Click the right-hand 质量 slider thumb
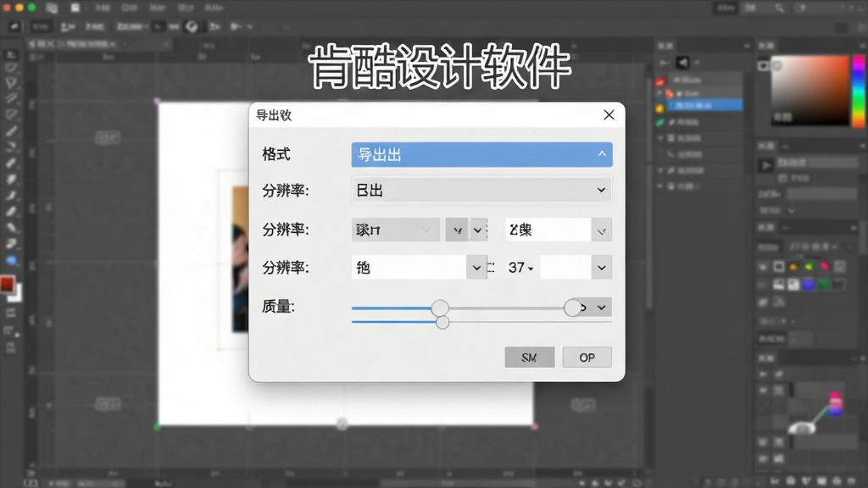868x488 pixels. (x=572, y=308)
